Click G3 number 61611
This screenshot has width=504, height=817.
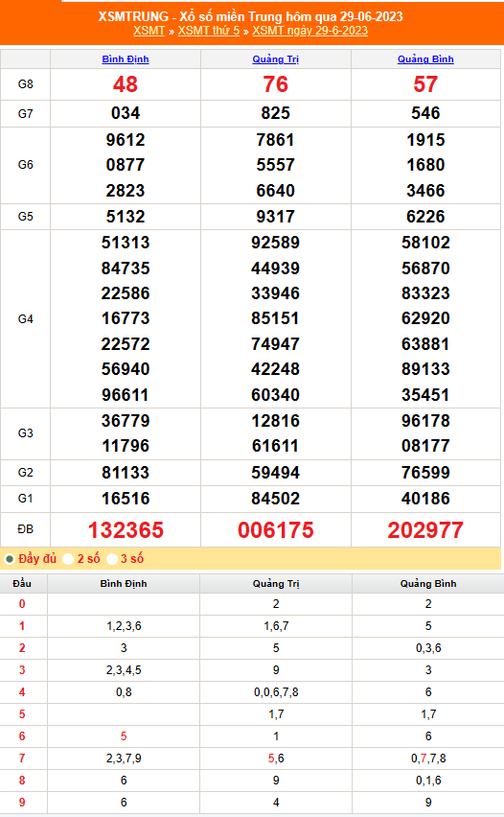[x=275, y=446]
